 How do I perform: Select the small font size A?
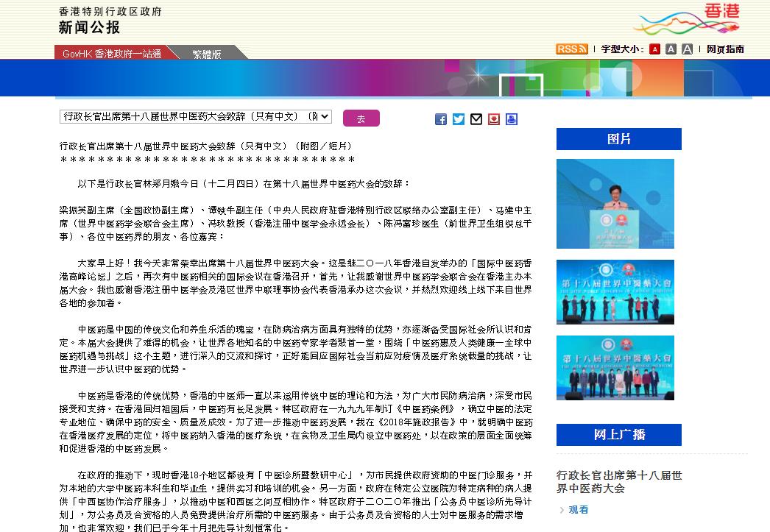coord(654,49)
